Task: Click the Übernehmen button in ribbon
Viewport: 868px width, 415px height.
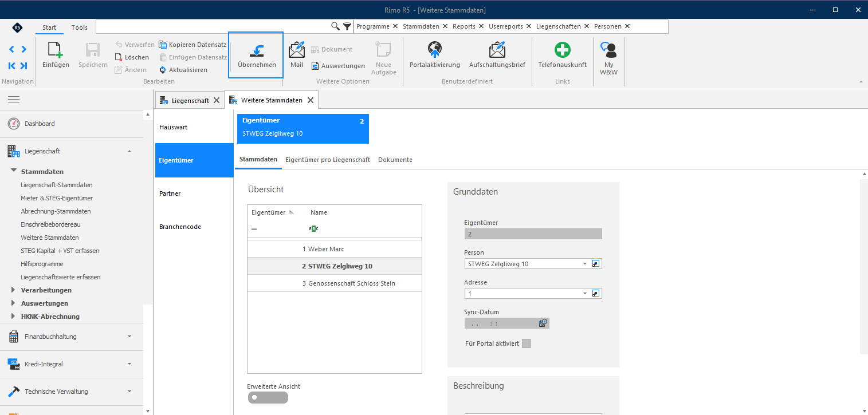Action: point(256,55)
